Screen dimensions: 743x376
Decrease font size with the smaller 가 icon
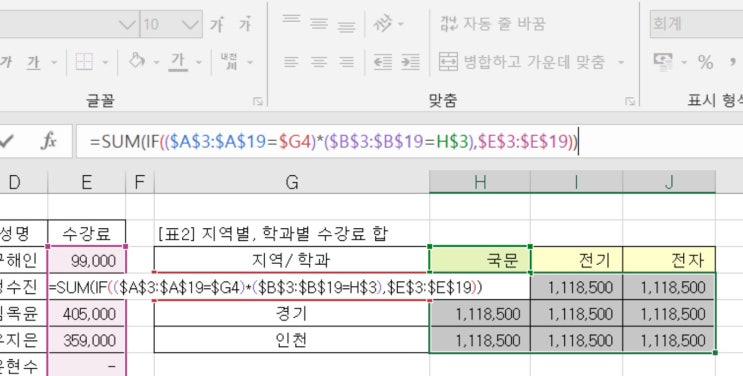coord(245,24)
